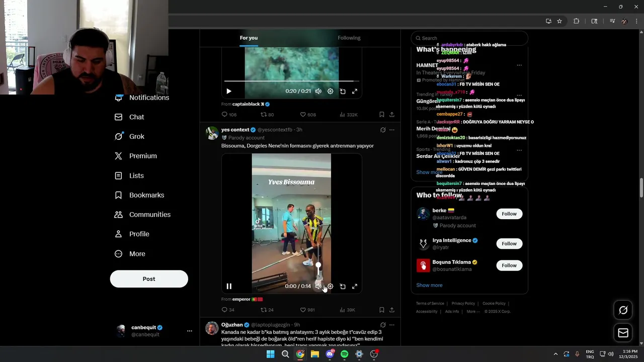
Task: Open more options on yes context post
Action: tap(392, 130)
